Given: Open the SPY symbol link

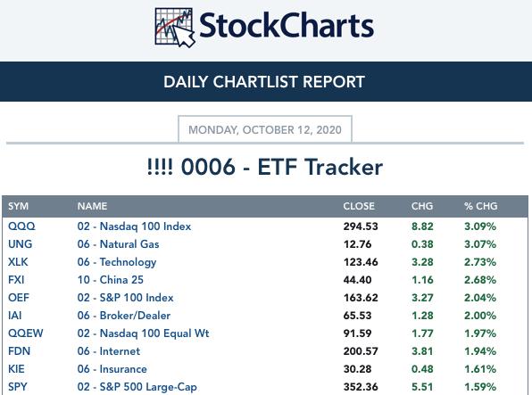Looking at the screenshot, I should click(17, 387).
